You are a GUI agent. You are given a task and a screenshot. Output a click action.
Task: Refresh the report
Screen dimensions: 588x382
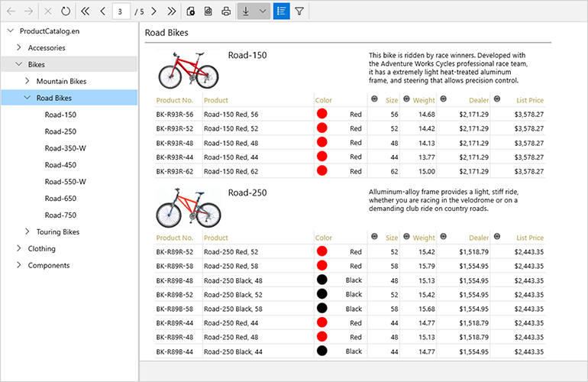coord(66,11)
